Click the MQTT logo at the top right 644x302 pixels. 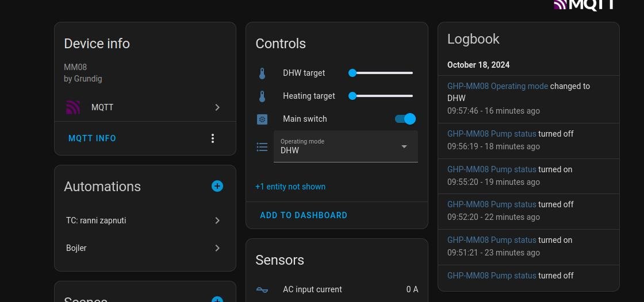[583, 4]
